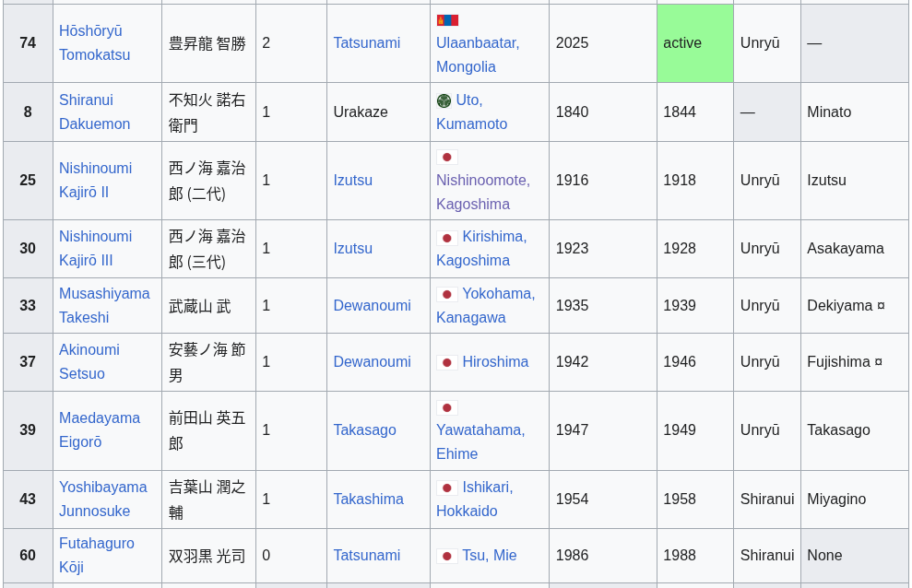Open the Uto, Kumamoto link
Viewport: 912px width, 588px height.
(x=472, y=112)
